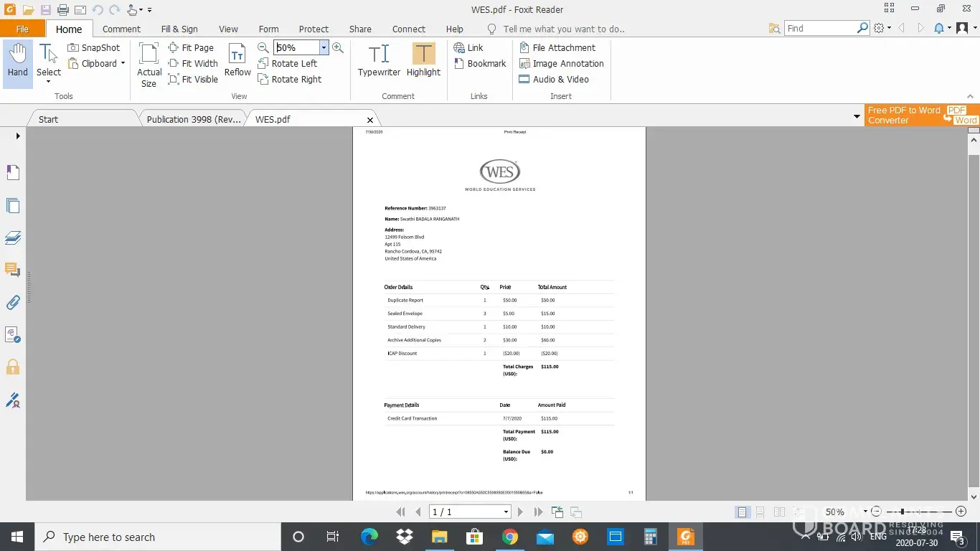Image resolution: width=980 pixels, height=551 pixels.
Task: Click the Reflow view icon
Action: [237, 61]
